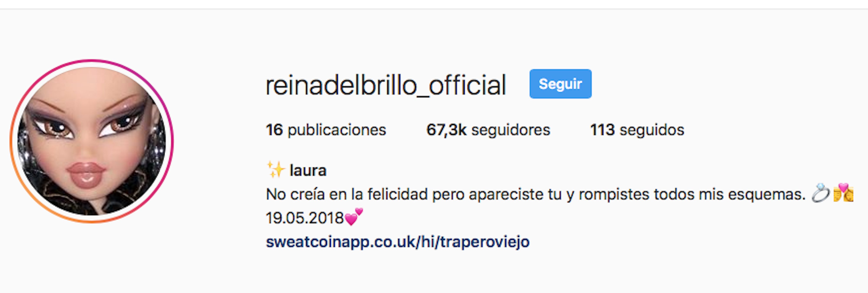This screenshot has width=868, height=293.
Task: Click the sparkles emoji before laura
Action: (276, 169)
